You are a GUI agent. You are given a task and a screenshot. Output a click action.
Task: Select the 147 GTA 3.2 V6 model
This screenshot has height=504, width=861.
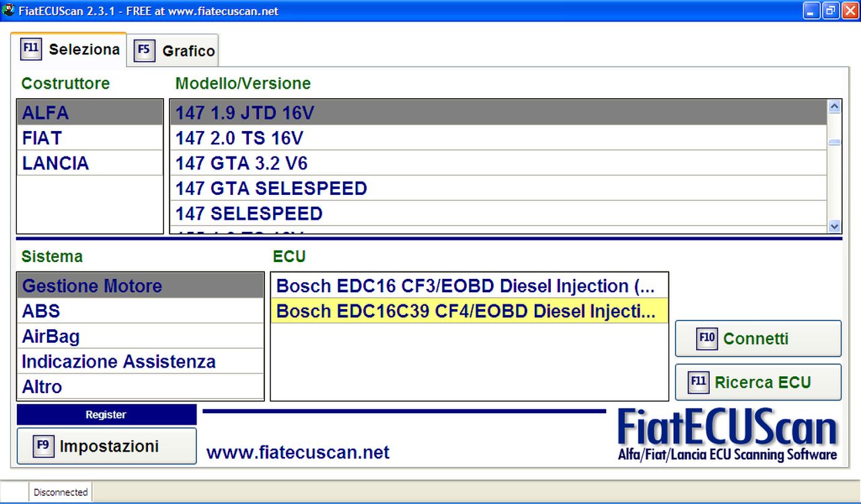(241, 163)
